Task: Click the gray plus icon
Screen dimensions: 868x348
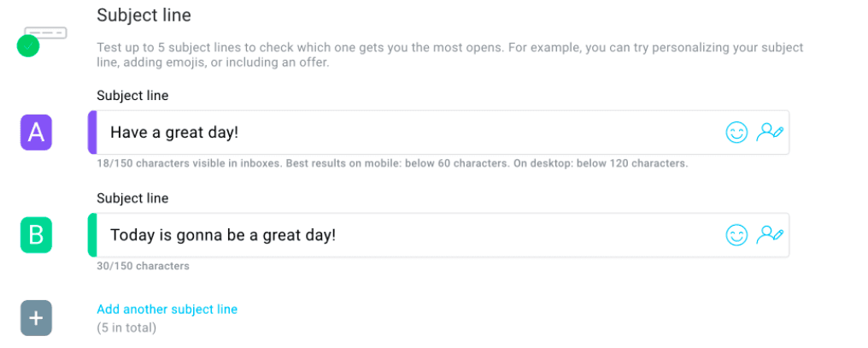Action: [36, 318]
